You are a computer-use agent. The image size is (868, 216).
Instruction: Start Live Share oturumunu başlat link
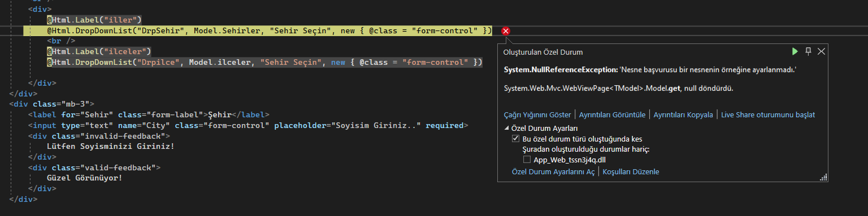(768, 114)
